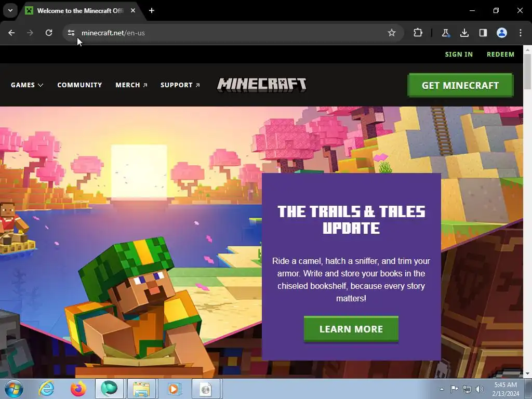Toggle the browser side panel
This screenshot has width=532, height=399.
(483, 33)
